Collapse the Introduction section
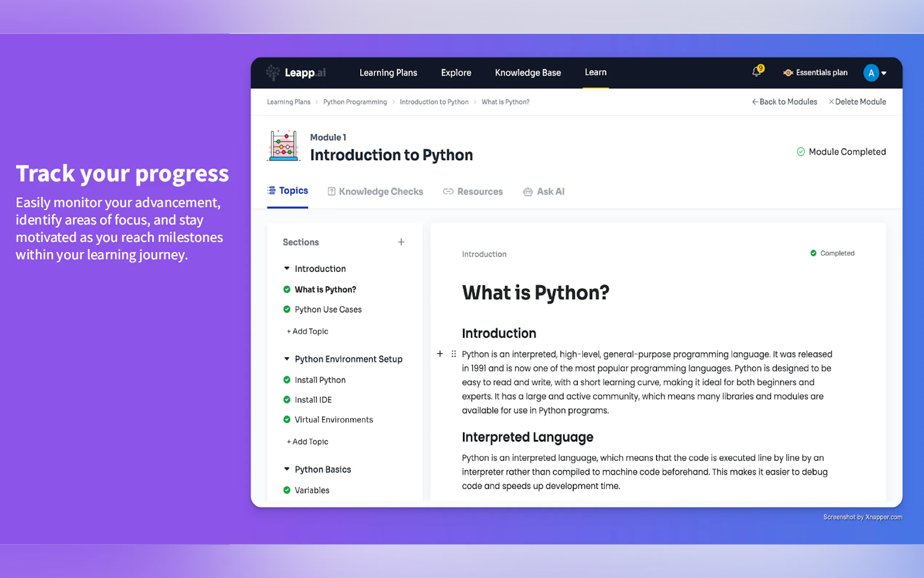 tap(287, 268)
